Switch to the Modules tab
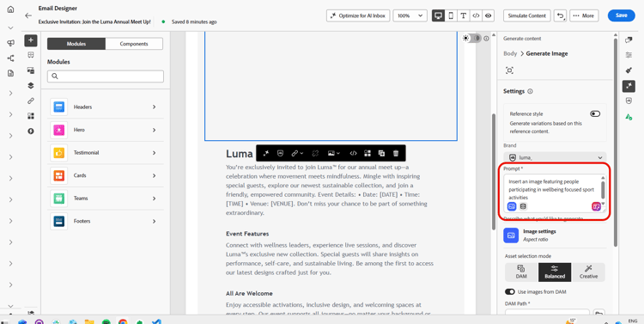Screen dimensions: 644x324 point(76,44)
